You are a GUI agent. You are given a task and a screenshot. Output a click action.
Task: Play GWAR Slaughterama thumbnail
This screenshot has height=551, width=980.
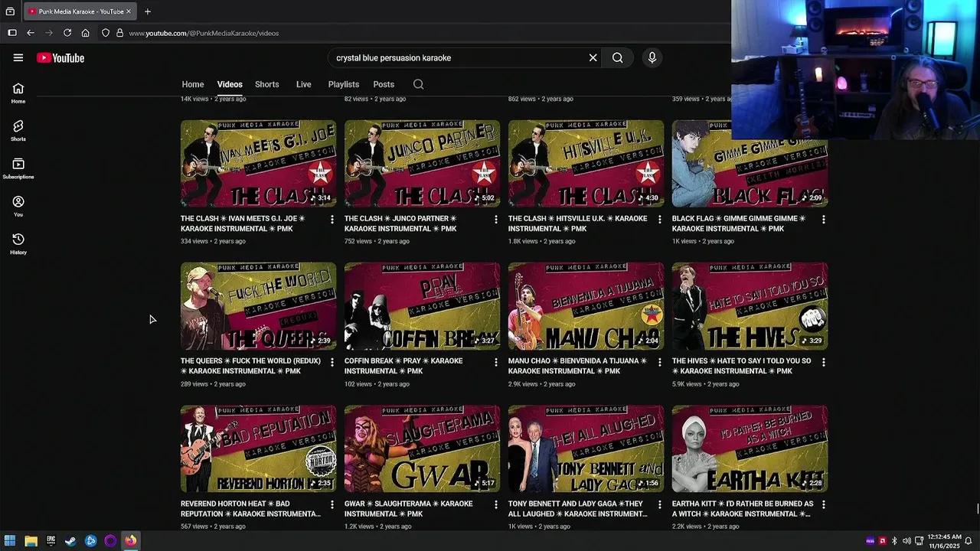pos(422,449)
